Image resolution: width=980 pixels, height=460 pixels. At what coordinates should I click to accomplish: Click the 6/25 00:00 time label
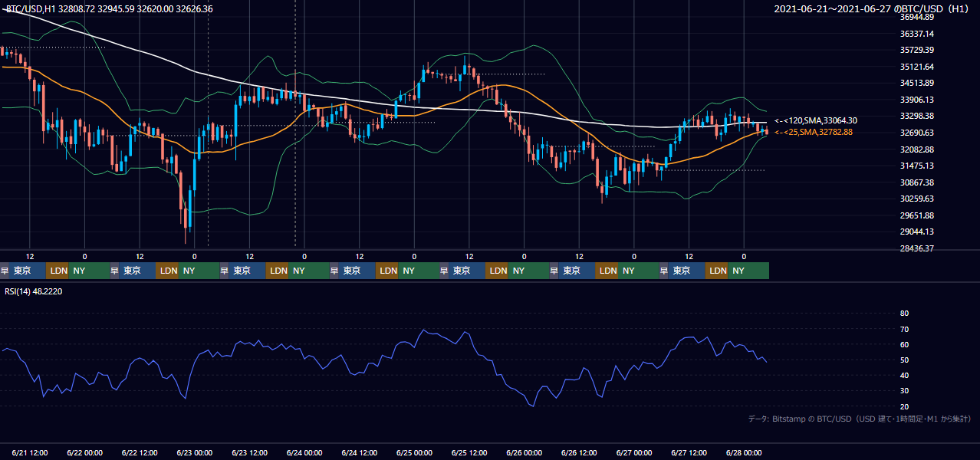(415, 452)
